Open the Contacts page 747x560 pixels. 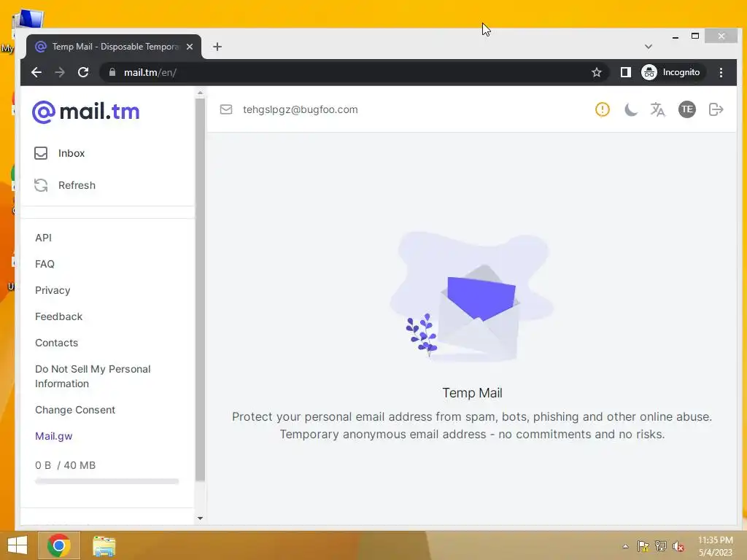[56, 343]
